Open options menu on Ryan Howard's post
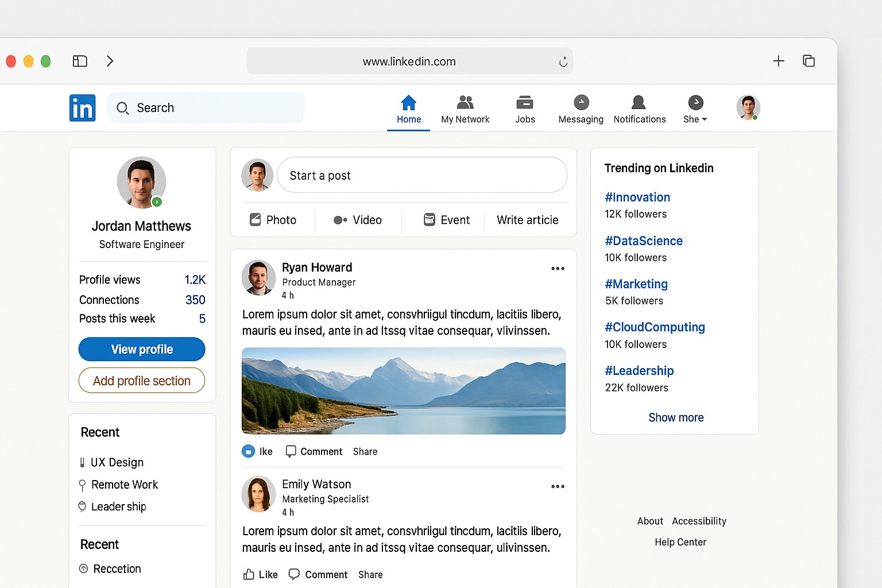This screenshot has width=882, height=588. [x=558, y=269]
